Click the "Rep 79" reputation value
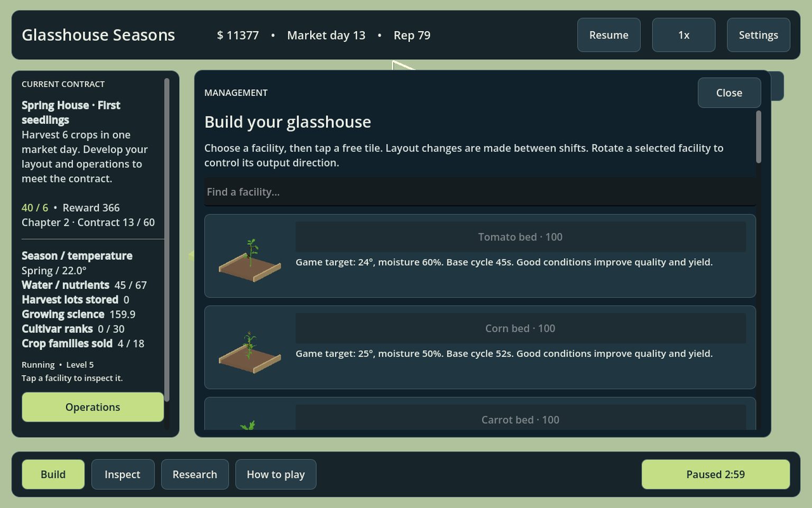The image size is (812, 508). tap(412, 35)
